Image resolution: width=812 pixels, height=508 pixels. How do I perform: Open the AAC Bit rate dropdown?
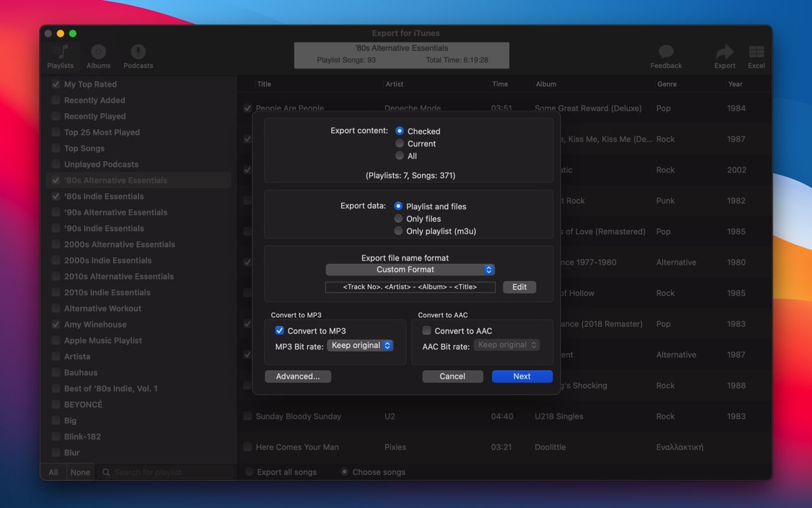pyautogui.click(x=506, y=345)
